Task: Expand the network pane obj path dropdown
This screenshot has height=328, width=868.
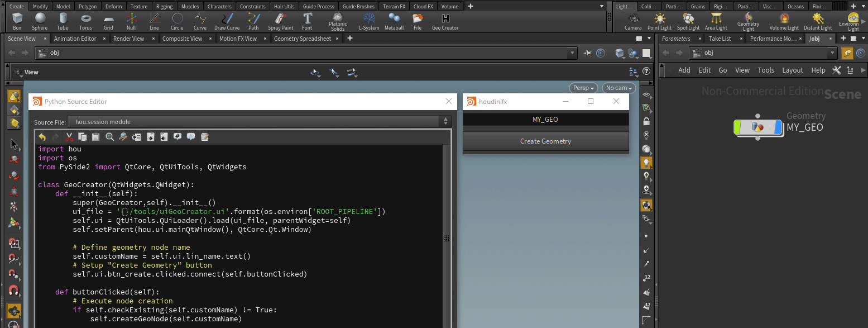Action: pyautogui.click(x=833, y=53)
